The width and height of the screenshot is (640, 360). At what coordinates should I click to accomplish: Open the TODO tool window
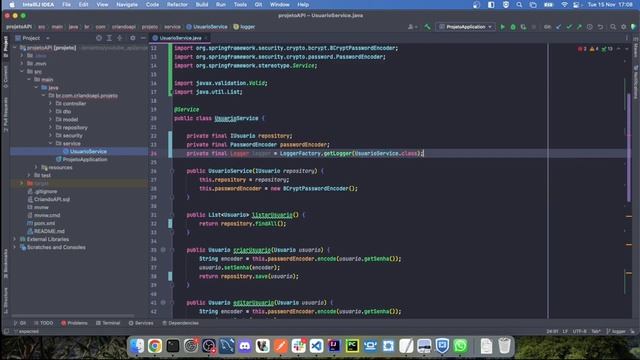44,323
